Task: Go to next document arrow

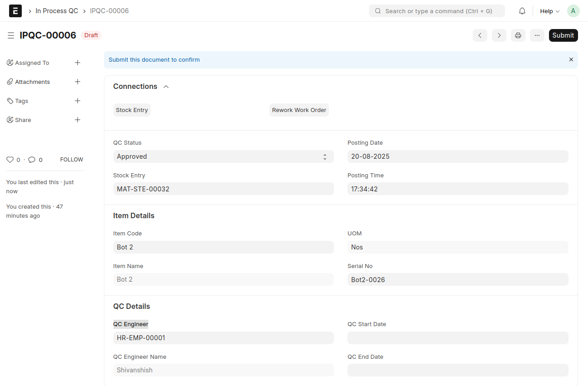Action: [499, 35]
